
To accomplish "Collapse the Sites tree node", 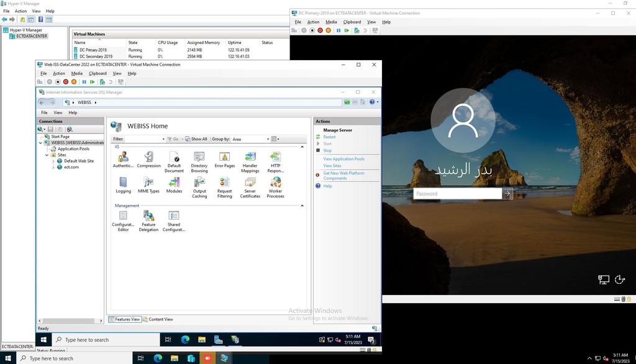I will 47,155.
